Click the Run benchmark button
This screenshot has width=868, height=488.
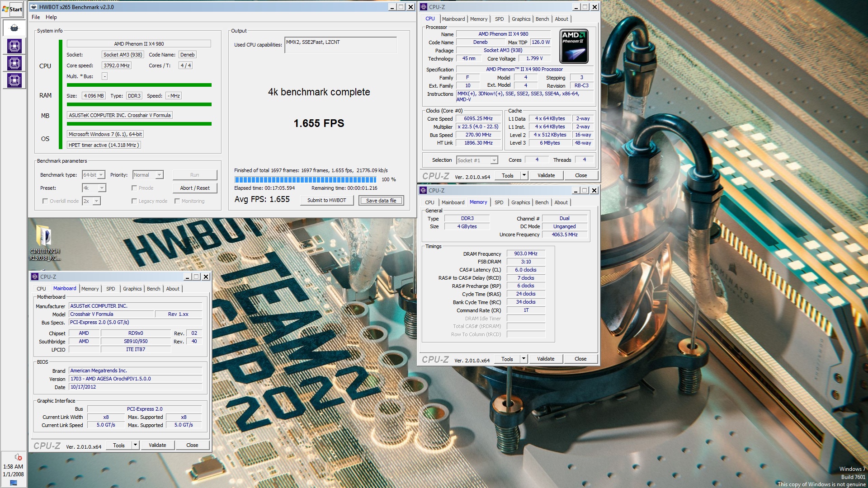tap(194, 175)
